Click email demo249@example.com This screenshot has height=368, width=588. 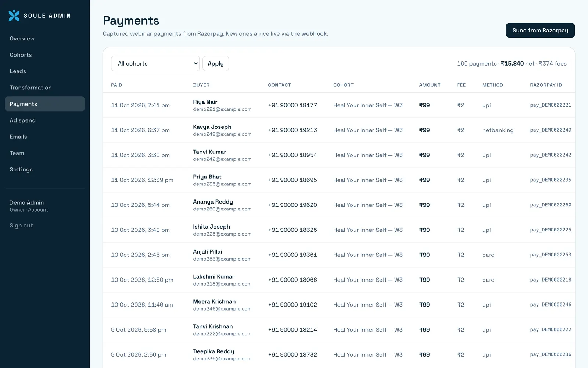pos(222,134)
